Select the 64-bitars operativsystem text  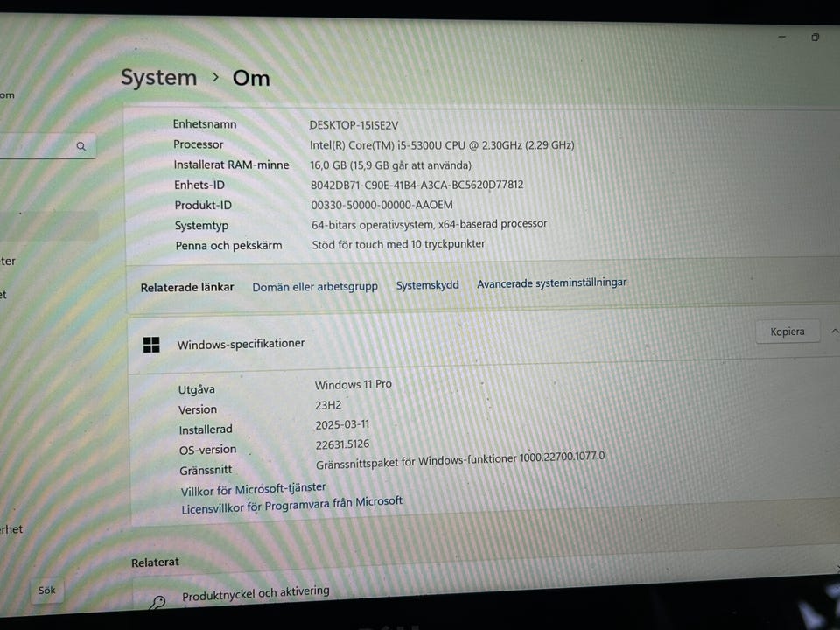pos(429,224)
